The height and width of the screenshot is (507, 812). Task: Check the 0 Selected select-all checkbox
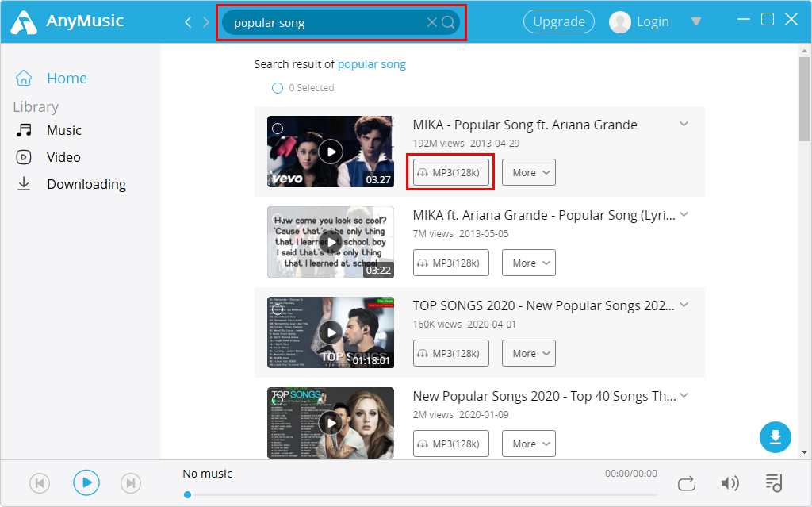278,89
